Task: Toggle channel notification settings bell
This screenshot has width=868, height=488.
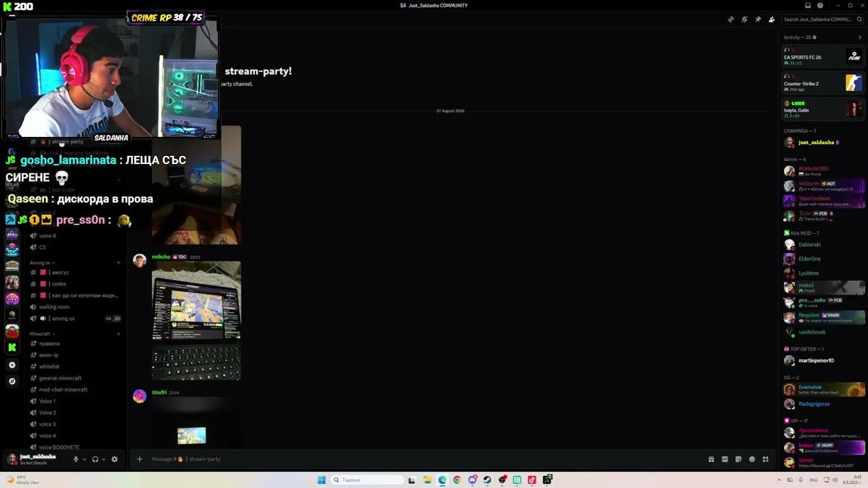Action: pyautogui.click(x=744, y=19)
